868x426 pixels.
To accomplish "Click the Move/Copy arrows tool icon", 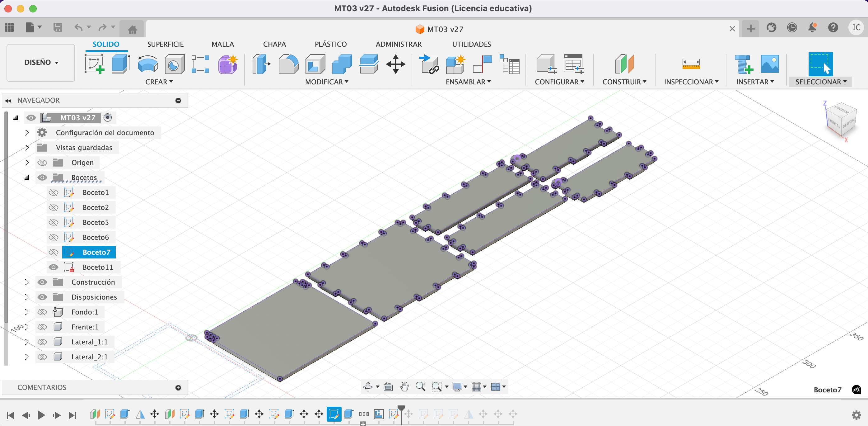I will coord(395,64).
